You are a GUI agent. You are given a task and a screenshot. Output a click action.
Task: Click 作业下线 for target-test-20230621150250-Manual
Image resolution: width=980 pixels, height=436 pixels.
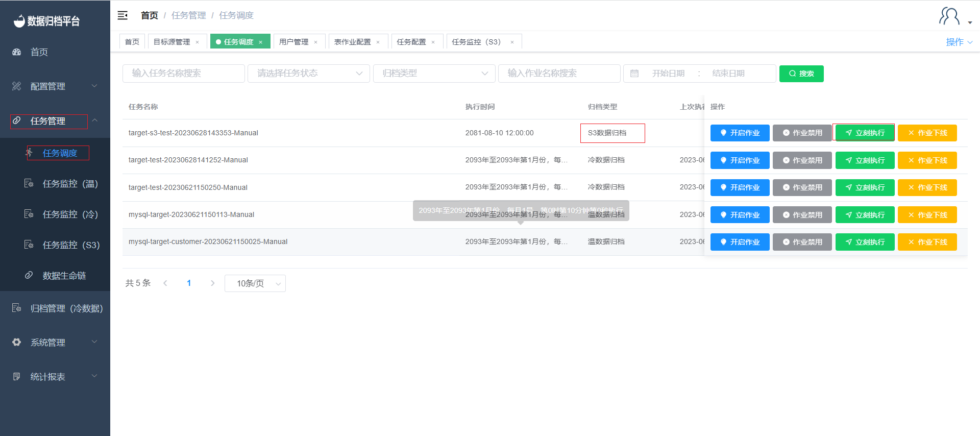(927, 187)
